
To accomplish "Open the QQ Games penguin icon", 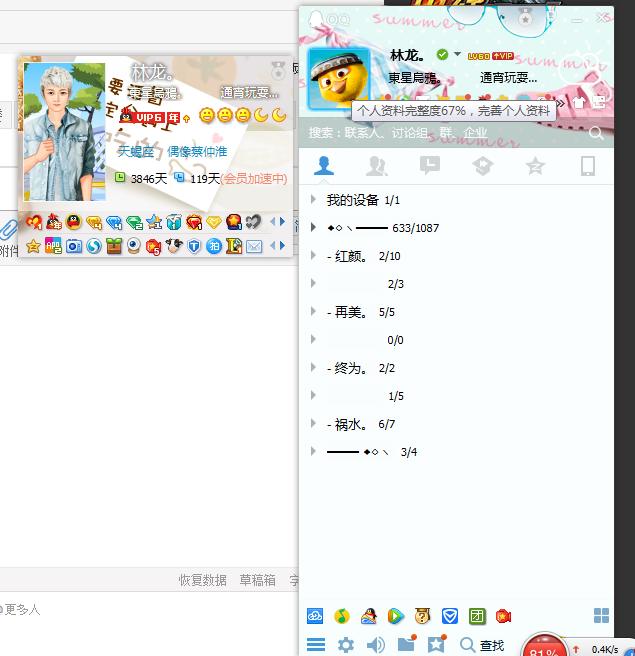I will (369, 616).
